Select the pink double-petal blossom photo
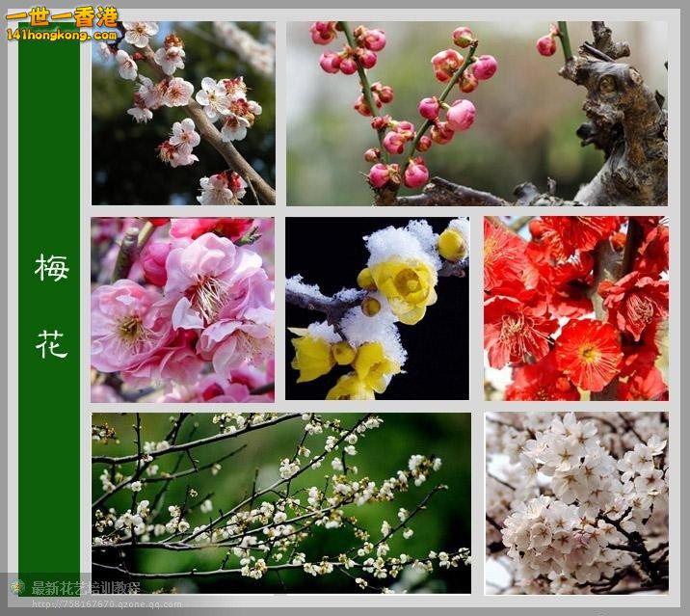 coord(182,309)
